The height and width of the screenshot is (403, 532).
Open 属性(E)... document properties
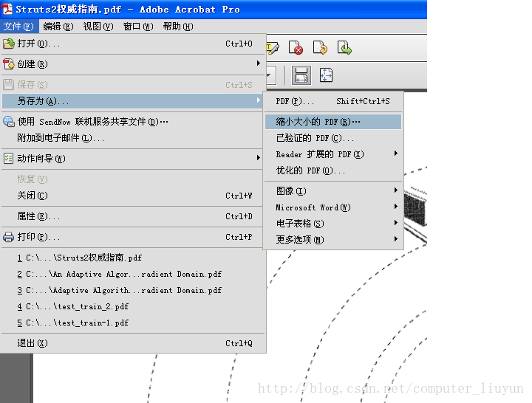[x=132, y=216]
